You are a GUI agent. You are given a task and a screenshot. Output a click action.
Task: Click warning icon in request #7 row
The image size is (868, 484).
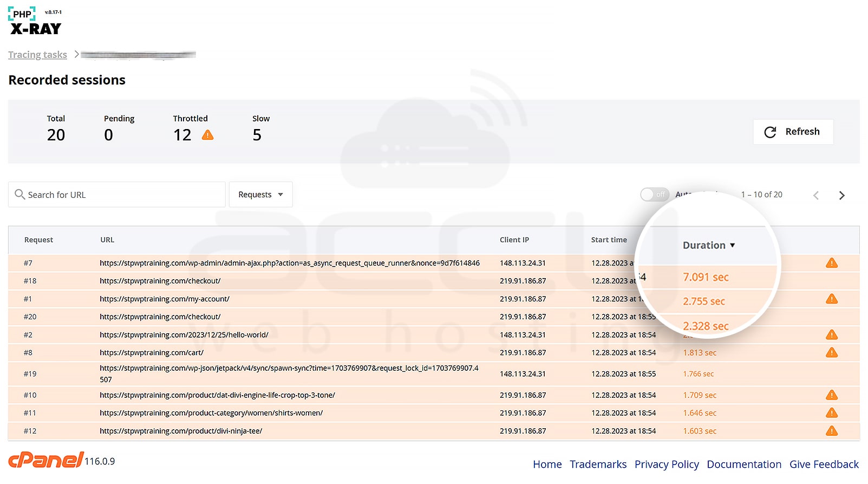click(x=832, y=263)
